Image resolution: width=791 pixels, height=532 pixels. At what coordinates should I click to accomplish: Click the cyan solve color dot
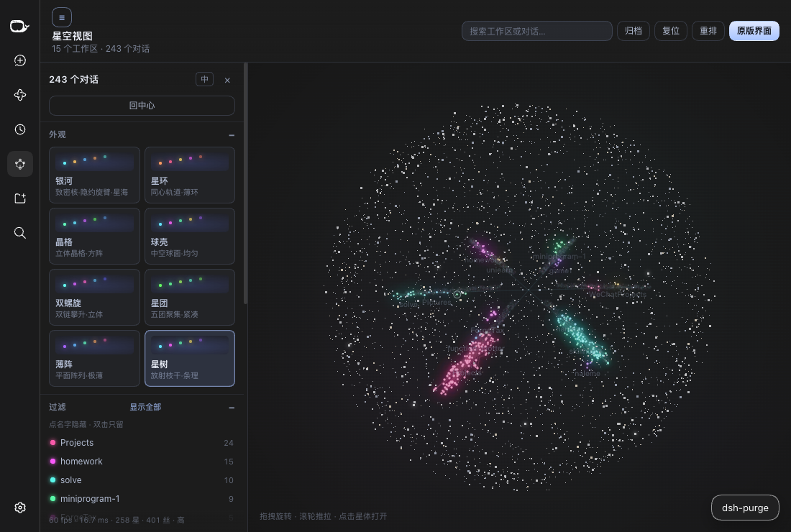point(52,480)
